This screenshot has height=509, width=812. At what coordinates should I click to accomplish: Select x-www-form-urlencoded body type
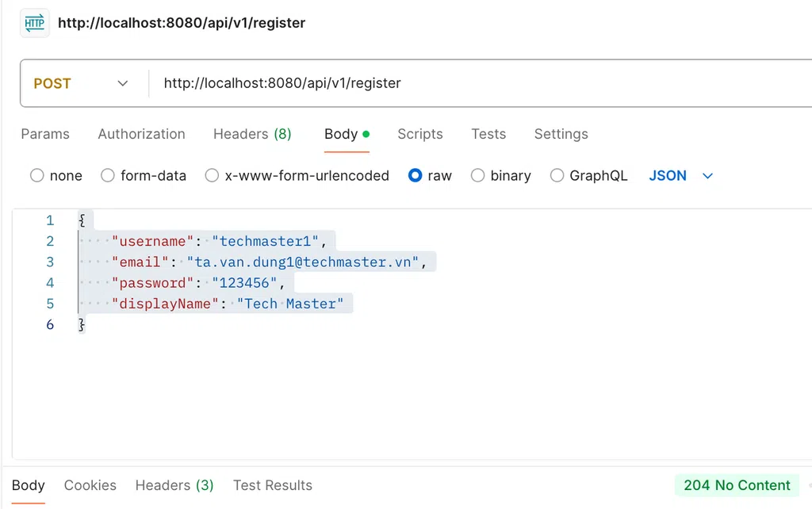click(x=212, y=175)
